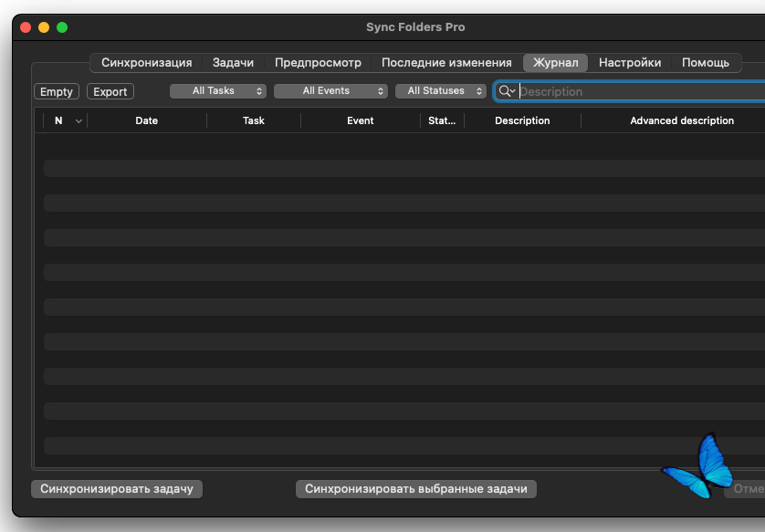Screen dimensions: 765x532
Task: Click Синхронизировать выбранные задачи button
Action: (x=416, y=489)
